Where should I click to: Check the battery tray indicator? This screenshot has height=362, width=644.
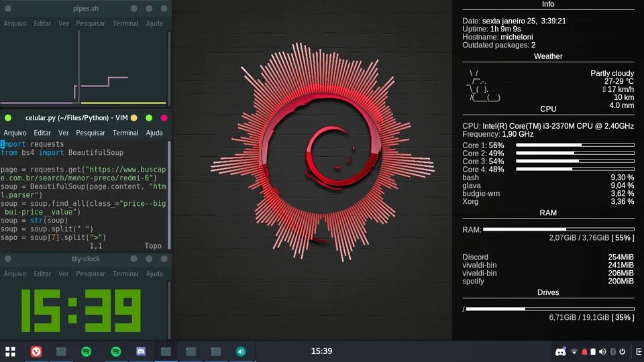(593, 352)
